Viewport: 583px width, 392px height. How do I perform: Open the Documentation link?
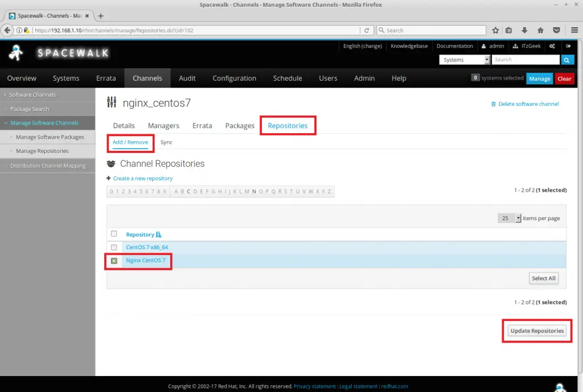tap(455, 46)
